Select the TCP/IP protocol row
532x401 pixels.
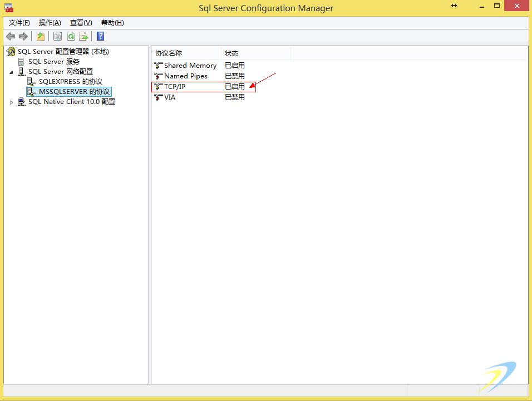174,87
